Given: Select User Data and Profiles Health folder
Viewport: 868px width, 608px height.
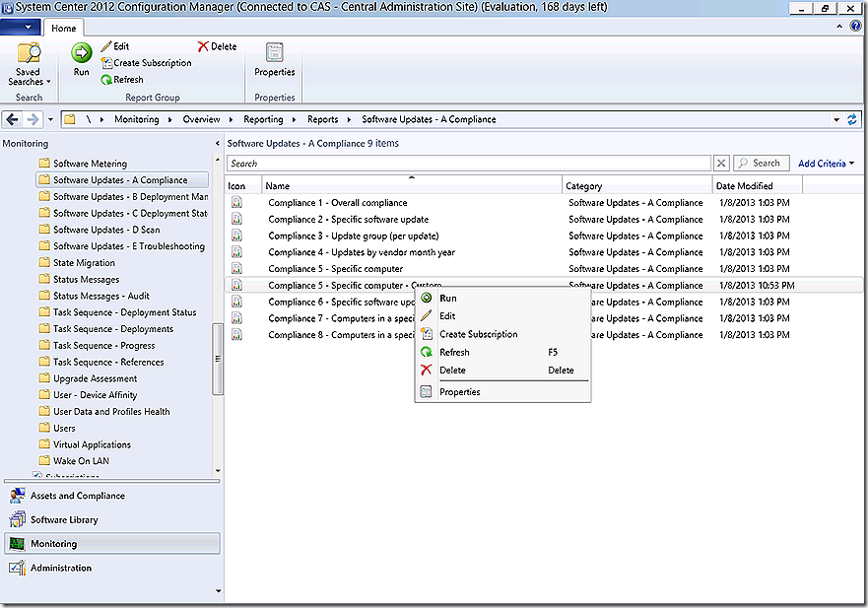Looking at the screenshot, I should pyautogui.click(x=104, y=412).
